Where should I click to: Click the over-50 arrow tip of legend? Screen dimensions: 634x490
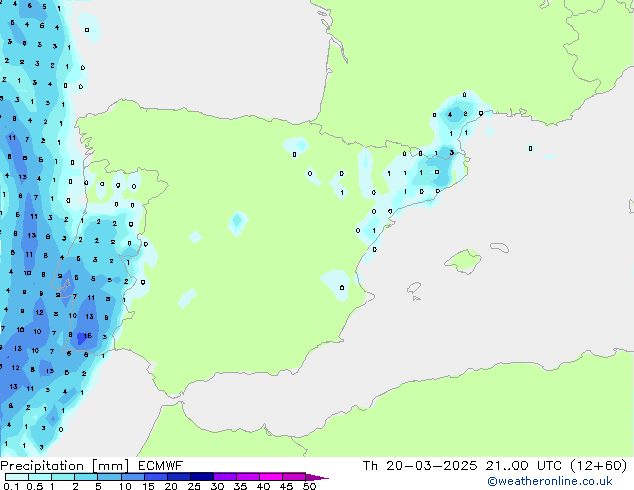(317, 477)
